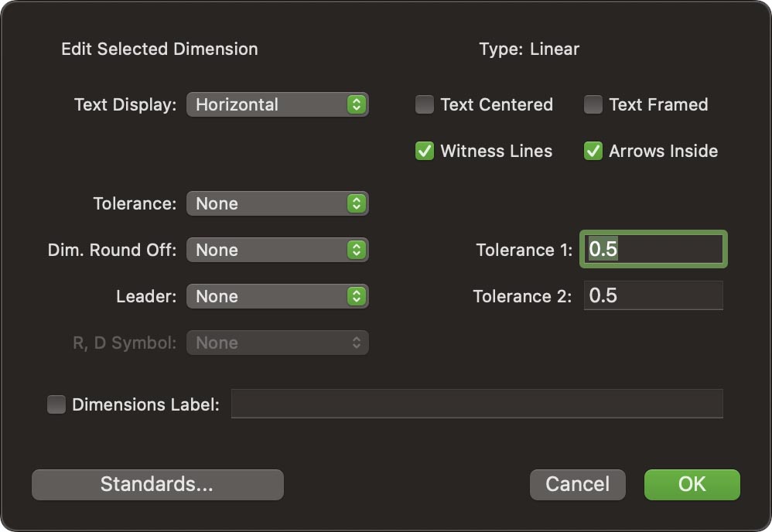
Task: Enable the Text Centered checkbox
Action: tap(425, 104)
